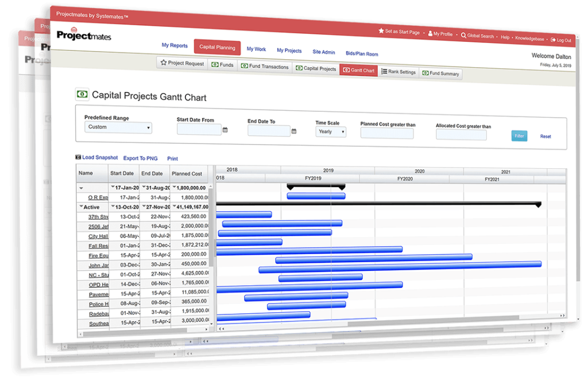The image size is (588, 381).
Task: Click the Set as Start Page star icon
Action: [381, 31]
